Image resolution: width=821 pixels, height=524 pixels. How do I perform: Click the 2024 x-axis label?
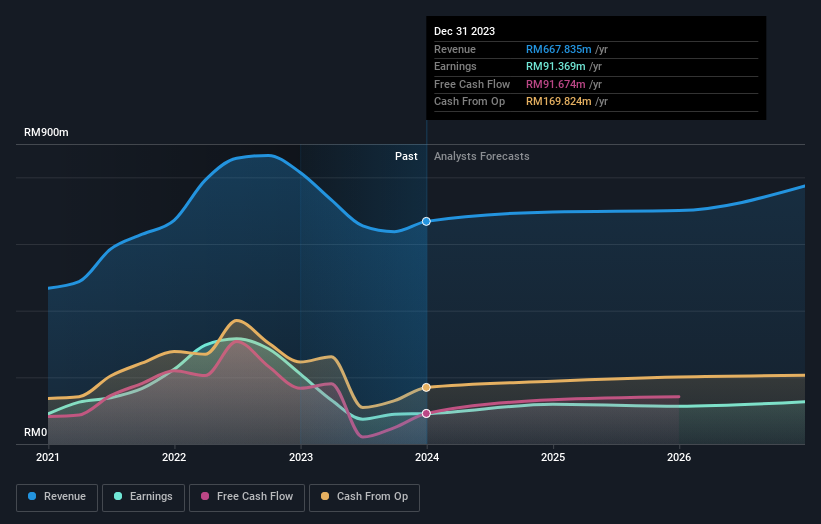point(427,457)
